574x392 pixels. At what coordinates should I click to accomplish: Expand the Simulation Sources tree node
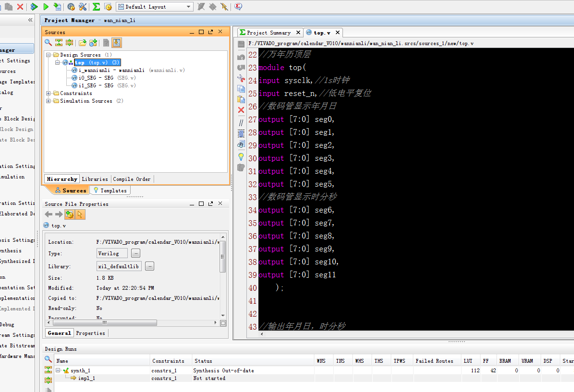tap(49, 101)
